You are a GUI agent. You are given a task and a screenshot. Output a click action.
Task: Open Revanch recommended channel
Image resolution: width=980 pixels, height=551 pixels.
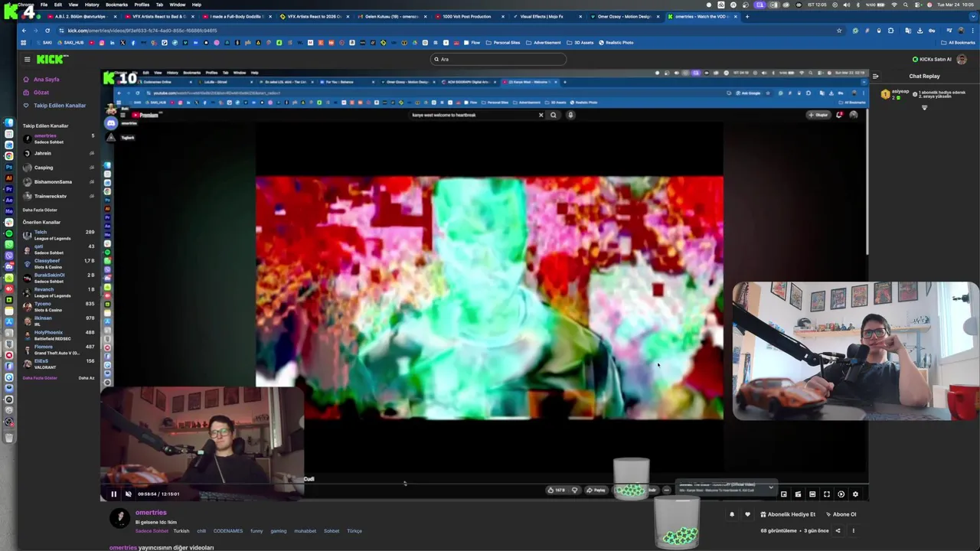(59, 292)
